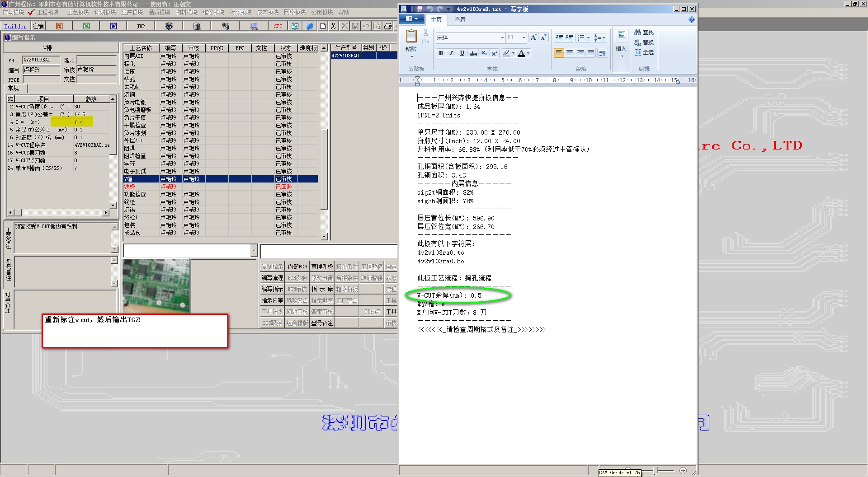Click the JUP toolbar button
868x477 pixels.
141,26
